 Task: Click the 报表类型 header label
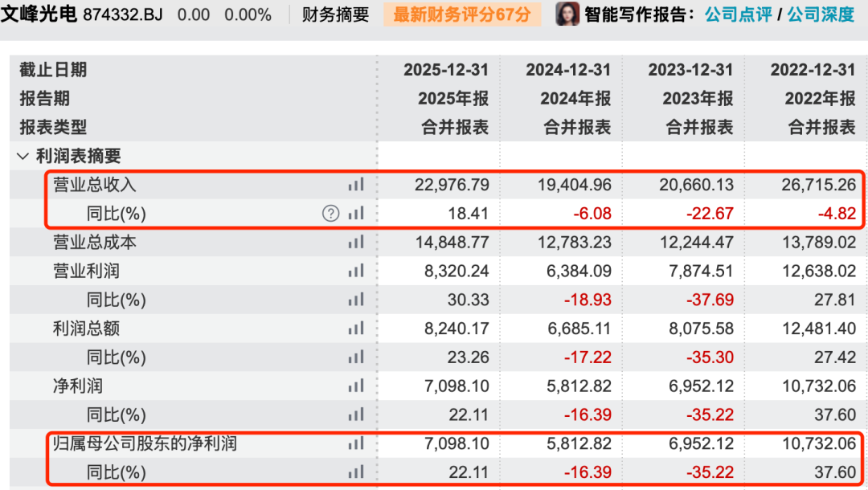53,127
